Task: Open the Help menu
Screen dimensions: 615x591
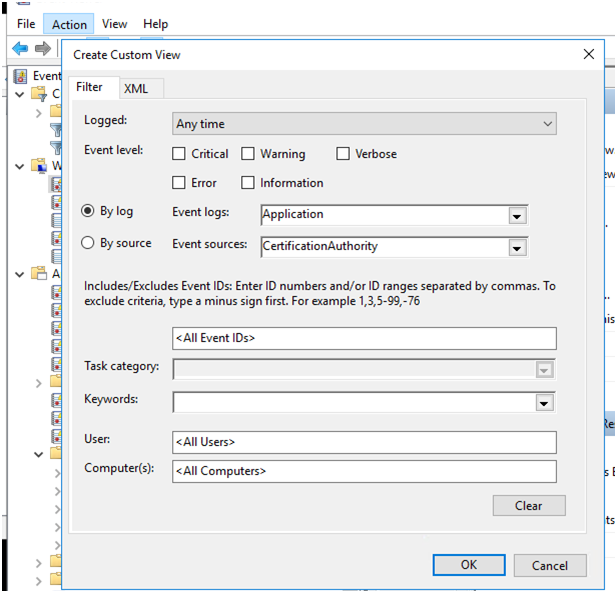Action: click(x=155, y=24)
